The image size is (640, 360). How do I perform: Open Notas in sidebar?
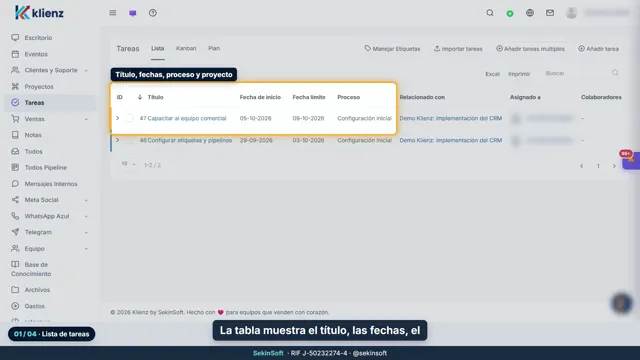pos(33,135)
